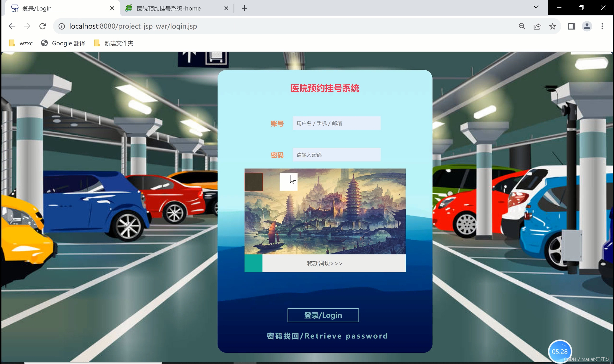Switch to the 医院预约挂号系统-home tab
Viewport: 614px width, 364px height.
pos(168,9)
